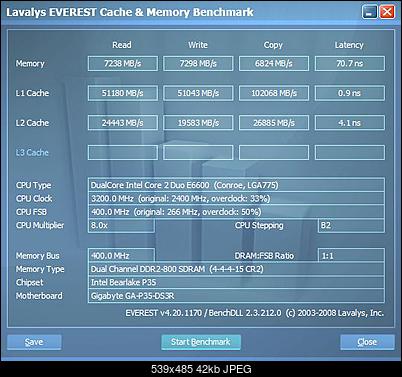
Task: Click the window title bar text
Action: (x=130, y=12)
